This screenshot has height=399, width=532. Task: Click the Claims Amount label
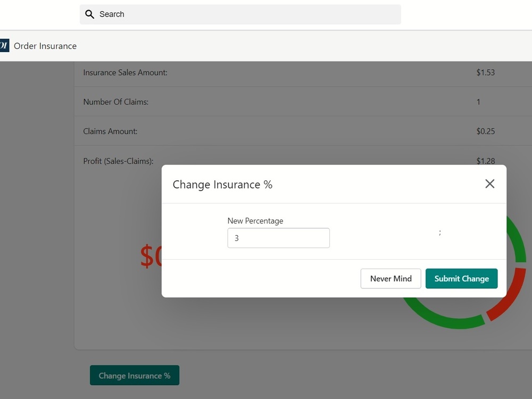(x=110, y=131)
